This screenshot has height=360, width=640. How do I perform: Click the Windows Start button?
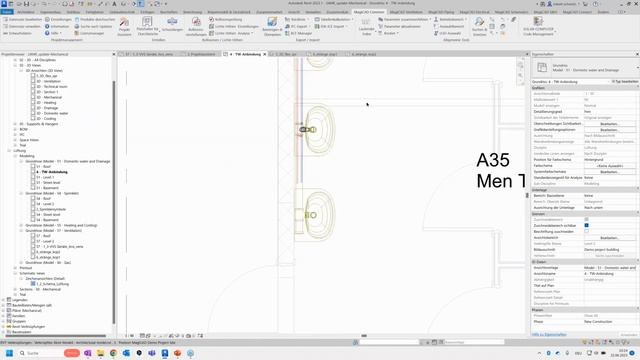coord(9,353)
